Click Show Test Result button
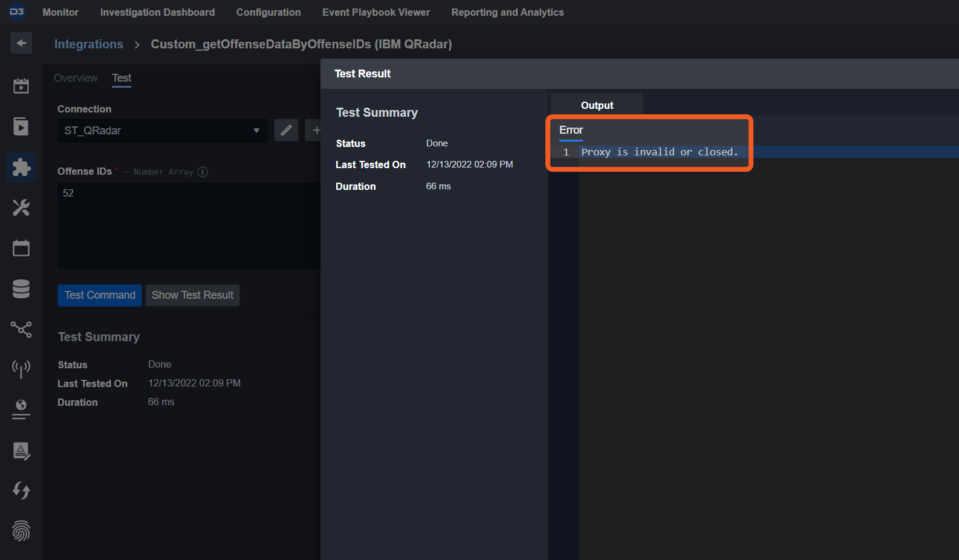 192,295
